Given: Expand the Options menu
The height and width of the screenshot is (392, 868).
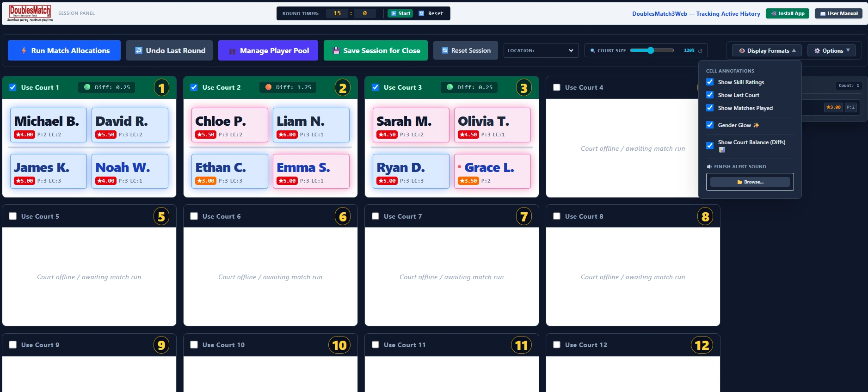Looking at the screenshot, I should click(x=831, y=51).
